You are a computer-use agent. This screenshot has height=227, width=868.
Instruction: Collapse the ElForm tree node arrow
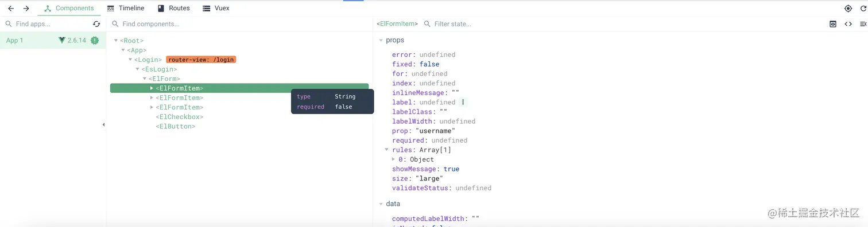145,79
